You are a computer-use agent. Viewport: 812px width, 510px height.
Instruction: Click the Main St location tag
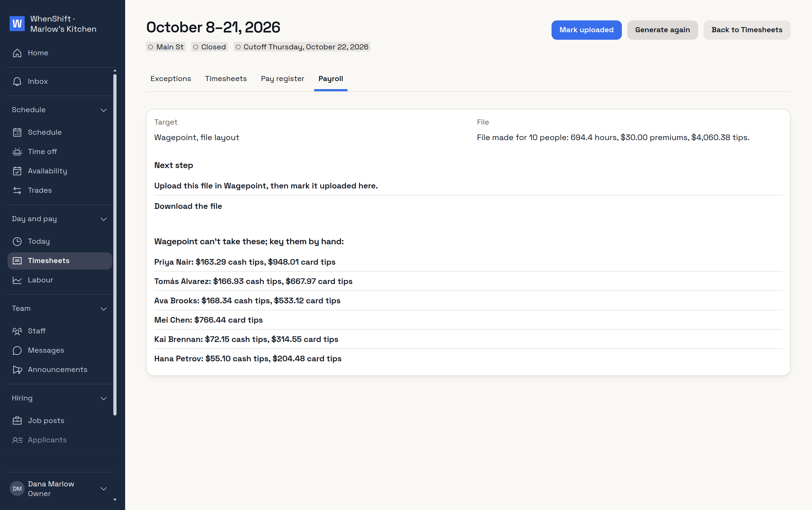click(166, 47)
